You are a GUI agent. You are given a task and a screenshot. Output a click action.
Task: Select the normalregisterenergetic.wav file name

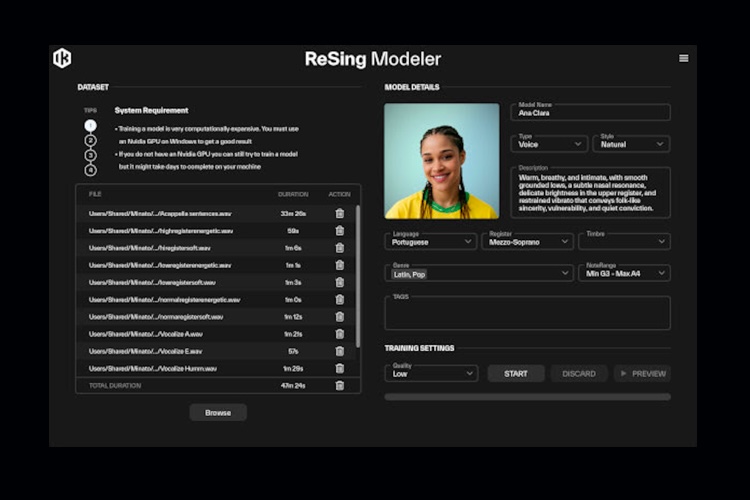coord(165,300)
